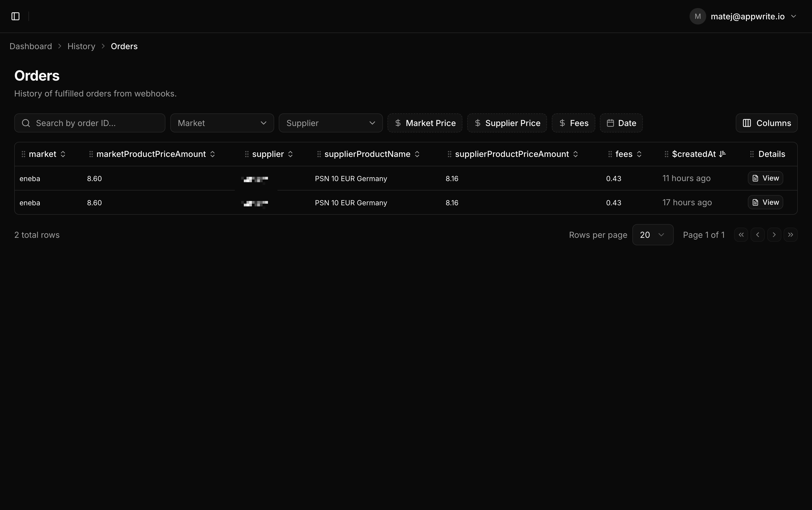Screen dimensions: 812x510
Task: Toggle sorting on the fees column
Action: point(639,154)
